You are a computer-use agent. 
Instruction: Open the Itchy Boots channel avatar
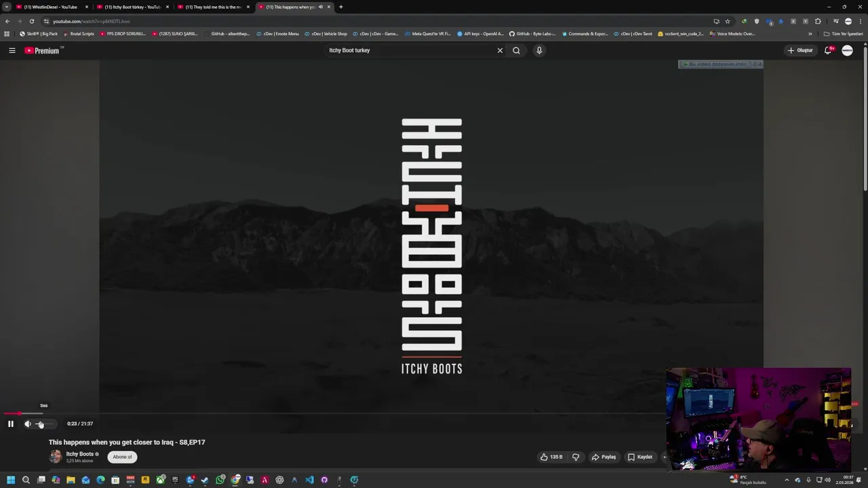click(x=56, y=457)
